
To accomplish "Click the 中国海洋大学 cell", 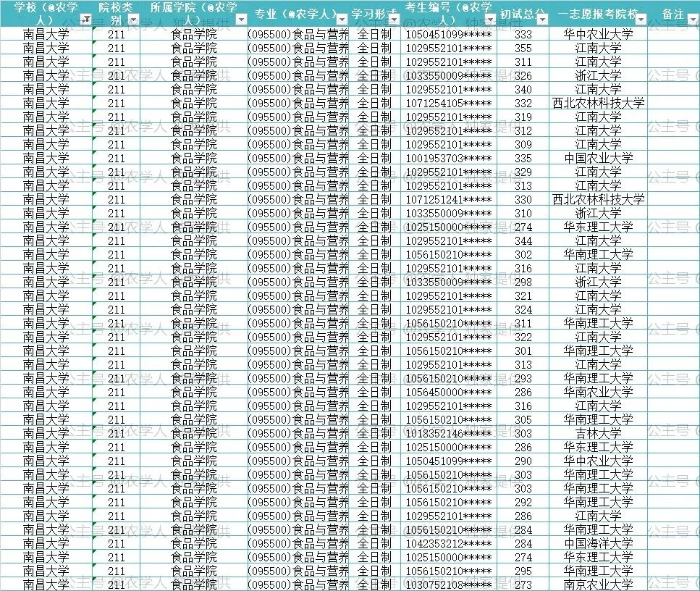I will tap(598, 544).
